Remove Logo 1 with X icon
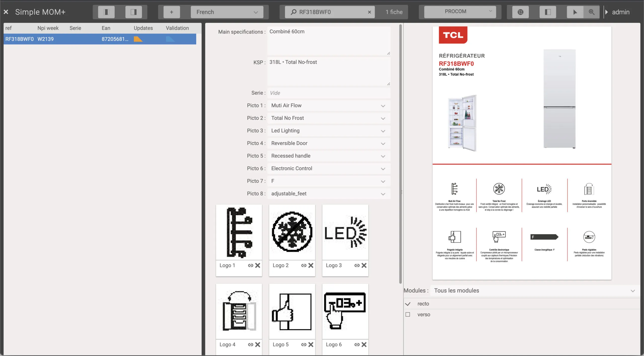The height and width of the screenshot is (356, 644). tap(258, 265)
